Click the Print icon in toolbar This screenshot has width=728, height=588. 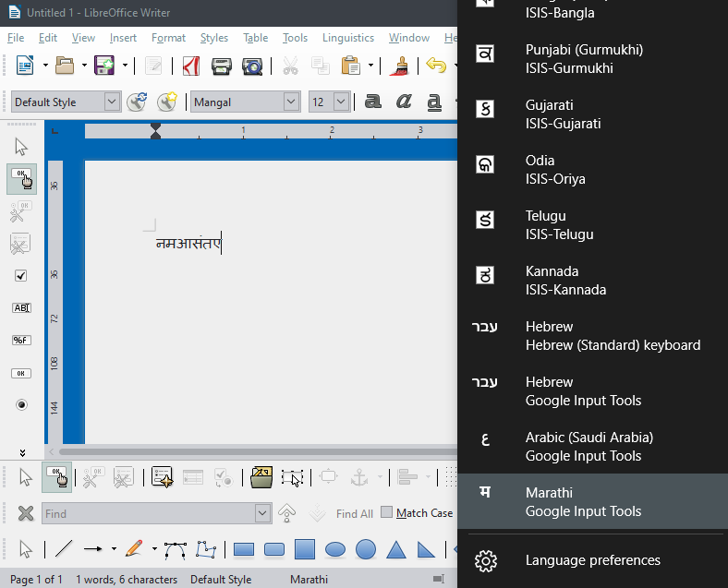click(x=222, y=66)
